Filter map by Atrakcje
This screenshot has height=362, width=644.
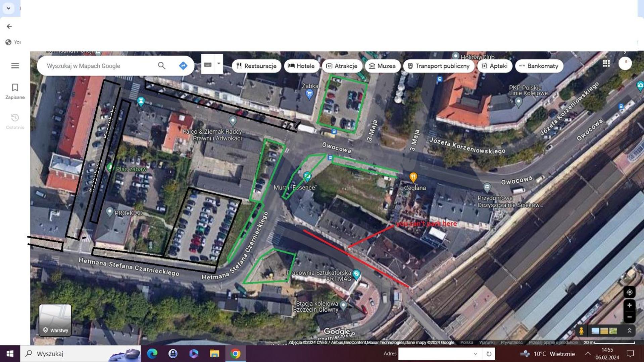tap(342, 66)
